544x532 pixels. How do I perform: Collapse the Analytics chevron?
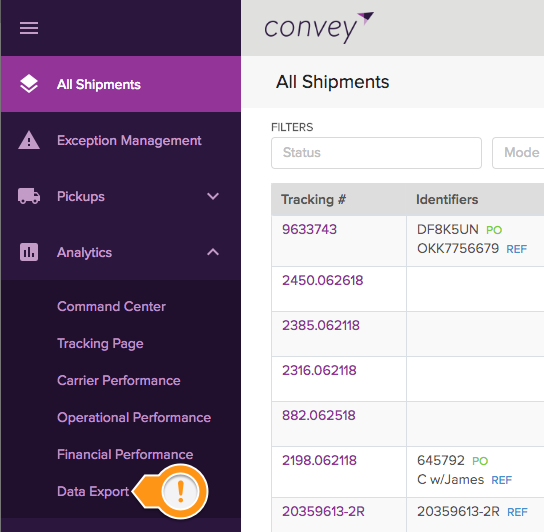213,252
